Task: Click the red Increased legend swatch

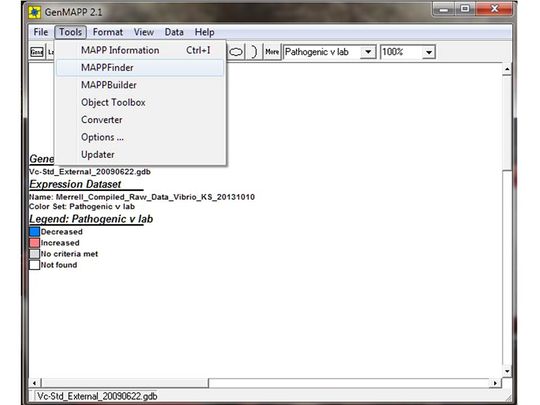Action: (x=34, y=243)
